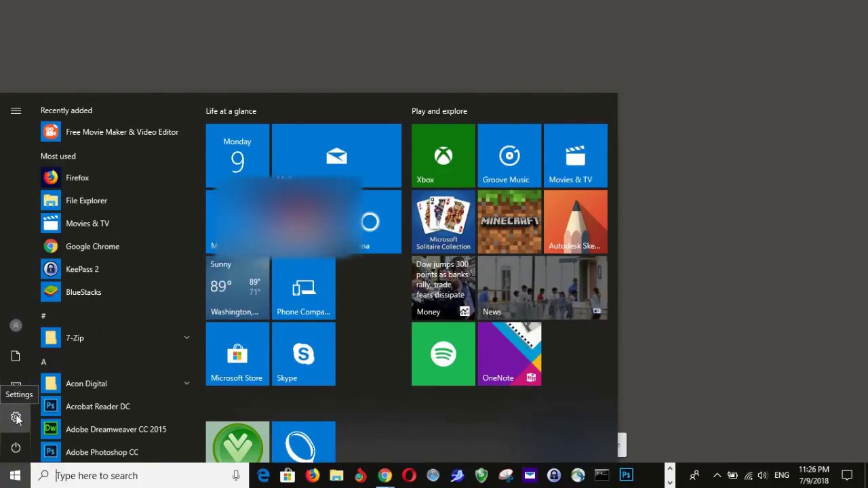Open the Autodesk SketchBook tile
The height and width of the screenshot is (488, 868).
coord(576,222)
